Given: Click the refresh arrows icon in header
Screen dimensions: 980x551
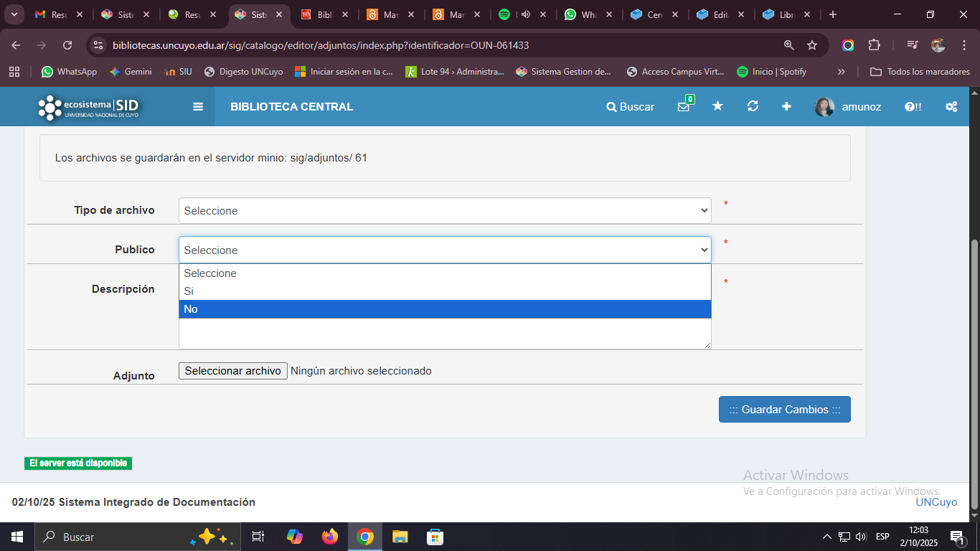Looking at the screenshot, I should pos(753,106).
